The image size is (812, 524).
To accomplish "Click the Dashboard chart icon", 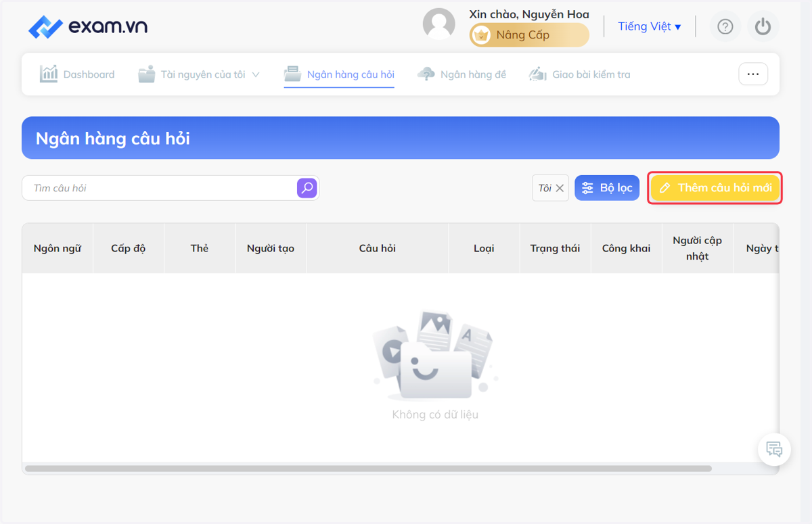I will (49, 74).
